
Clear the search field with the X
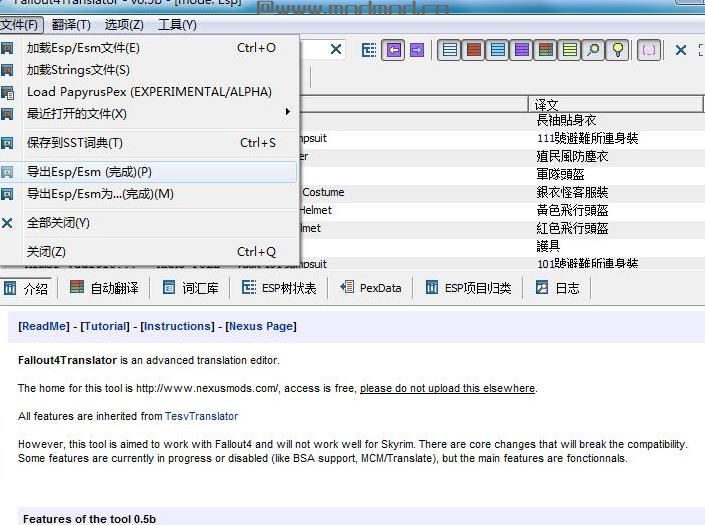[336, 49]
